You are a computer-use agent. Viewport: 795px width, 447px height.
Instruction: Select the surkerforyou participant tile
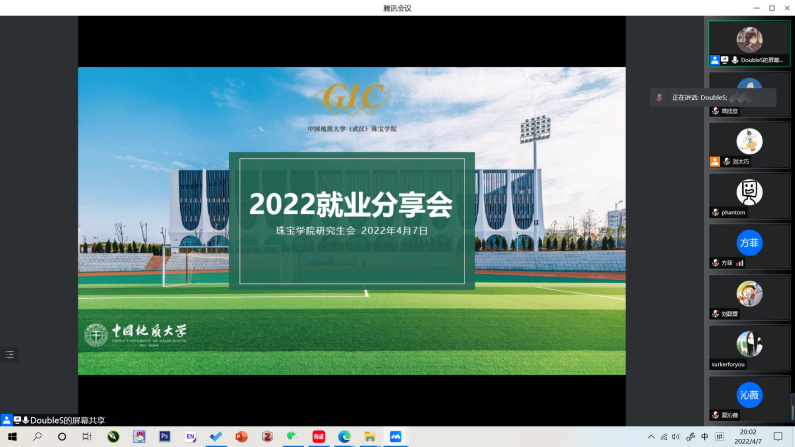pyautogui.click(x=749, y=348)
